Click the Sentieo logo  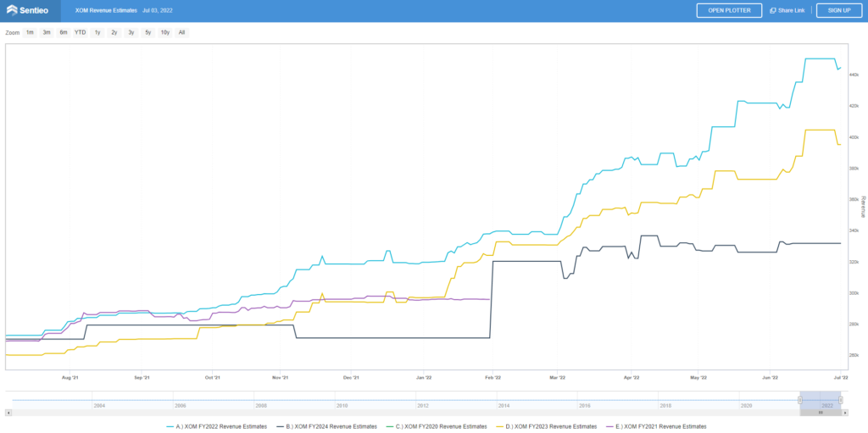(x=28, y=10)
